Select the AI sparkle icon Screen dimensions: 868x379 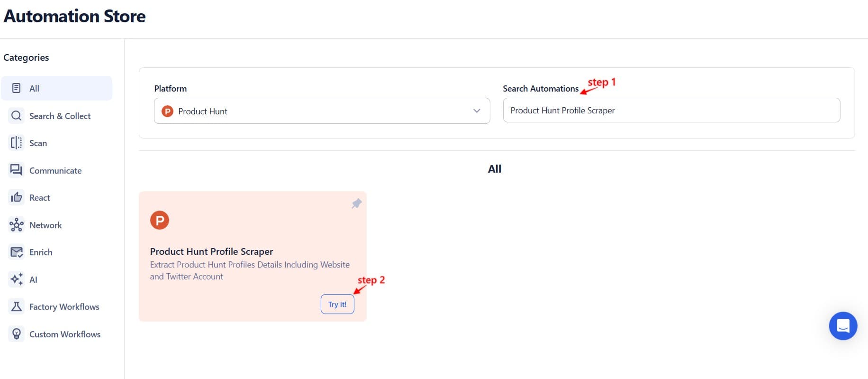coord(16,279)
